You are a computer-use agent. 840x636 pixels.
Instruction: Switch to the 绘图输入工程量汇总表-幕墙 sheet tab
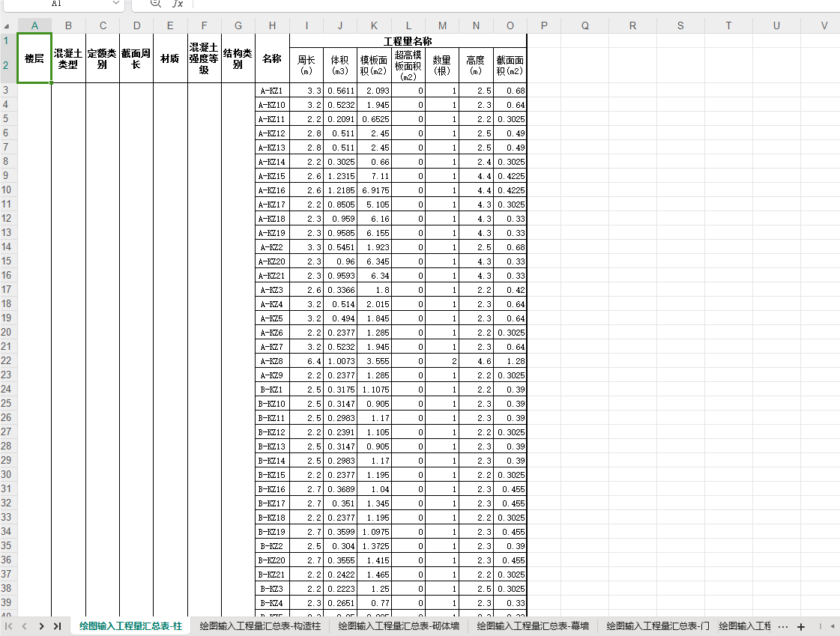coord(533,626)
